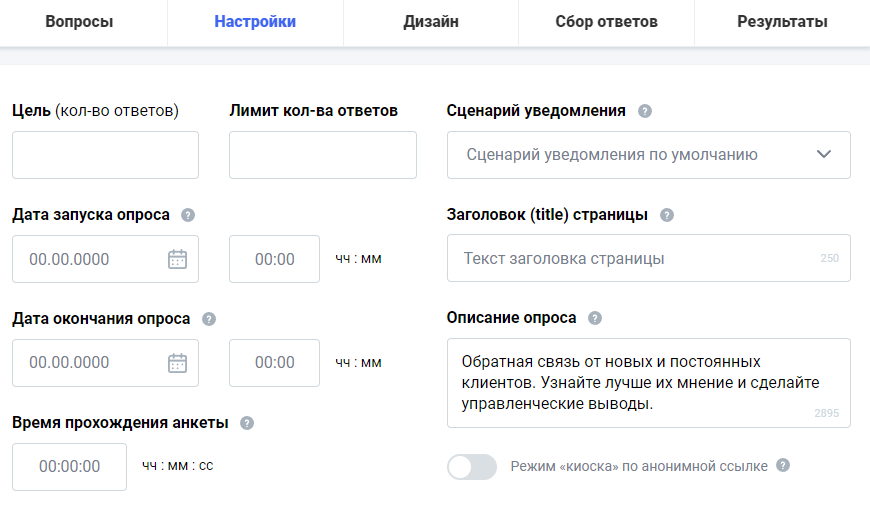The width and height of the screenshot is (870, 505).
Task: Show help for questionnaire completion time
Action: [x=247, y=423]
